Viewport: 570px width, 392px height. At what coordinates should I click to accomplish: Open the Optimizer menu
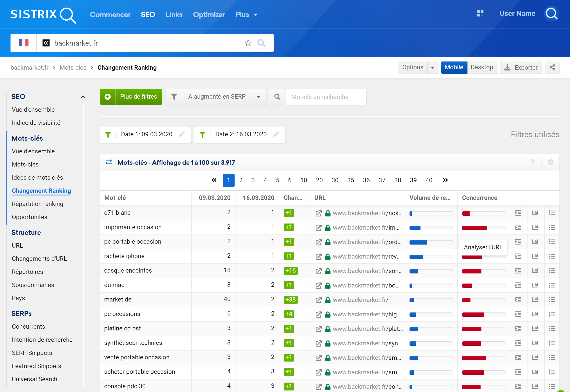click(x=209, y=15)
